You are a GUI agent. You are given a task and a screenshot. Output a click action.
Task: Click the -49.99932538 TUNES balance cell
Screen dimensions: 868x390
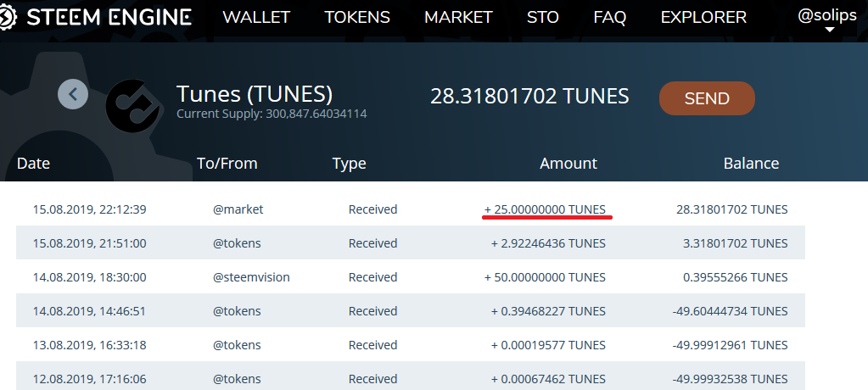coord(731,379)
